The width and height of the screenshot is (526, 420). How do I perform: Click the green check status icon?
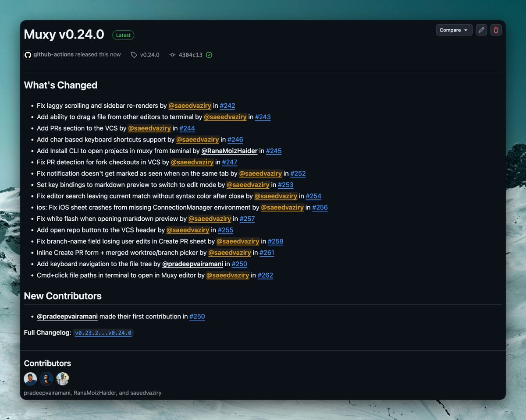pyautogui.click(x=209, y=55)
